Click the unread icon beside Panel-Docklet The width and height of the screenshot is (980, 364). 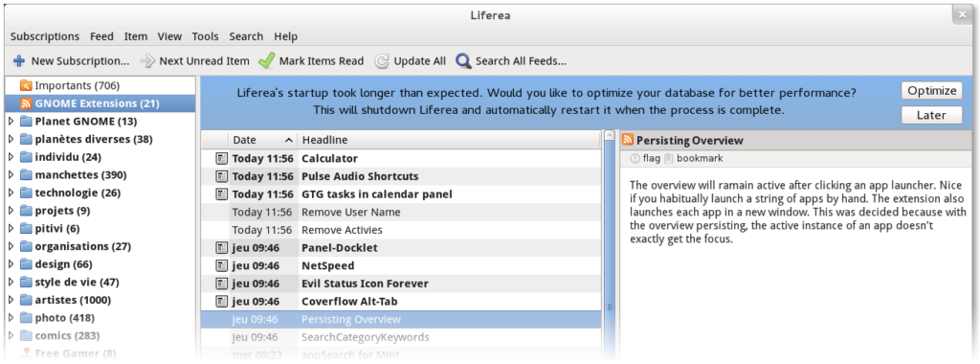click(x=221, y=248)
